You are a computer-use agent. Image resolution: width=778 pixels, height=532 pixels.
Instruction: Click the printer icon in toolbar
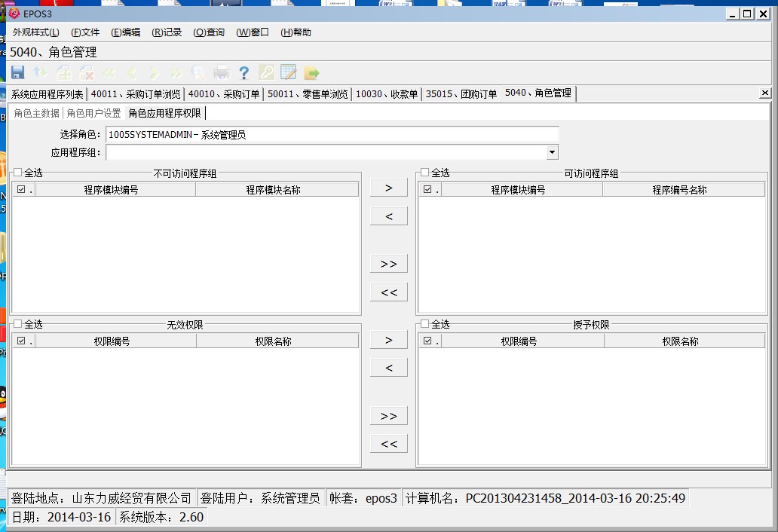[x=222, y=72]
